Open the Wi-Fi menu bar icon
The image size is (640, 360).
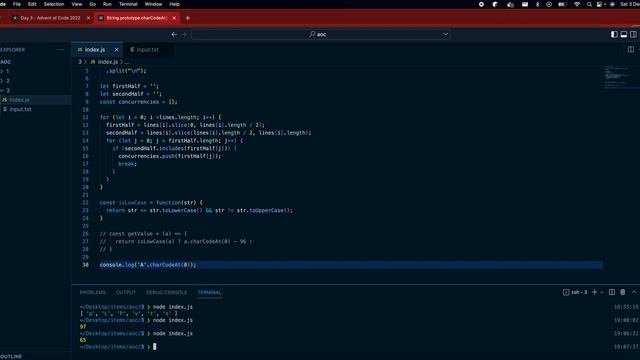577,4
